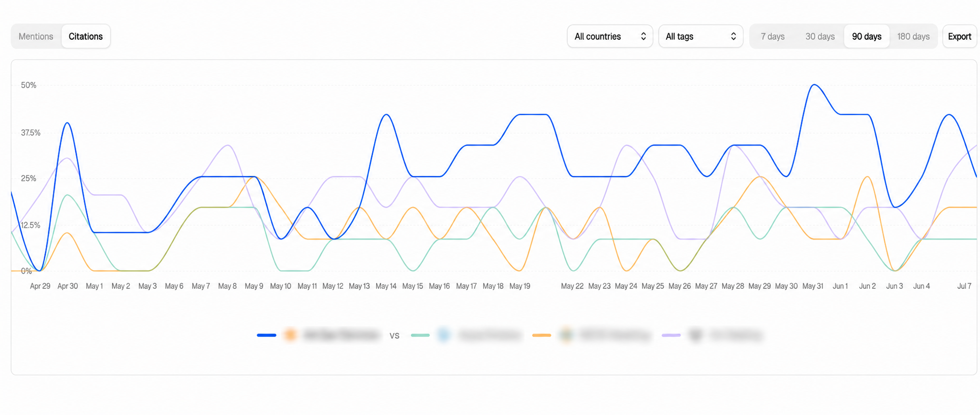
Task: Click the Jul 7 date label
Action: point(964,286)
